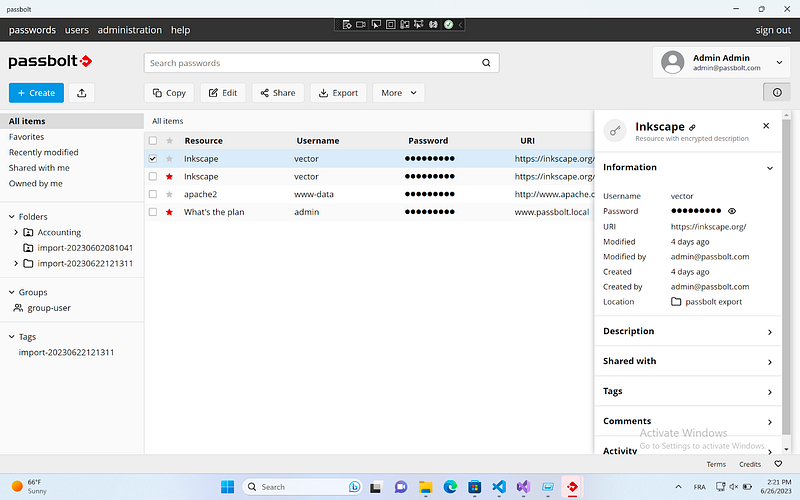
Task: Open the passwords menu
Action: pos(32,30)
